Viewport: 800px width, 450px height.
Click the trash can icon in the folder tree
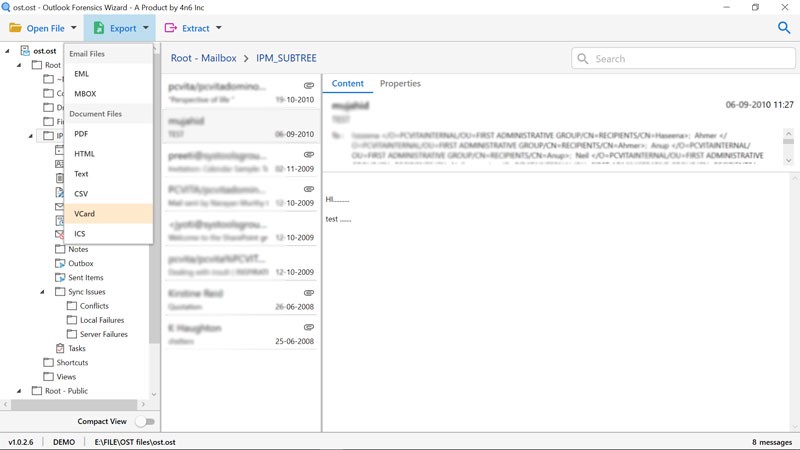point(60,178)
